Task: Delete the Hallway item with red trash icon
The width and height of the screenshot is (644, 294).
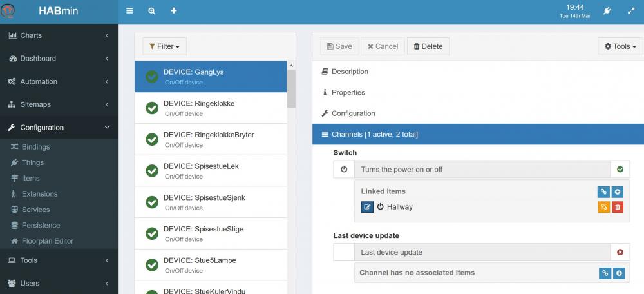Action: point(618,207)
